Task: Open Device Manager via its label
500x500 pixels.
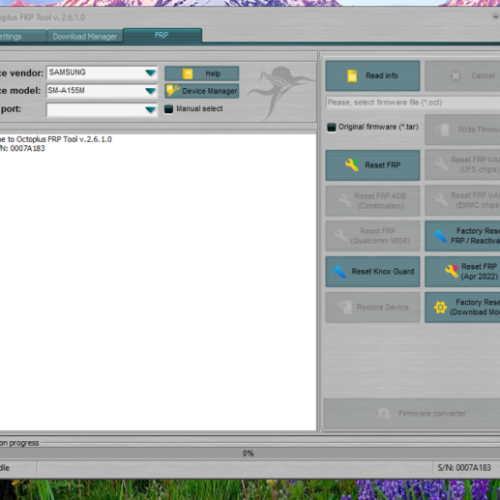Action: pyautogui.click(x=210, y=91)
